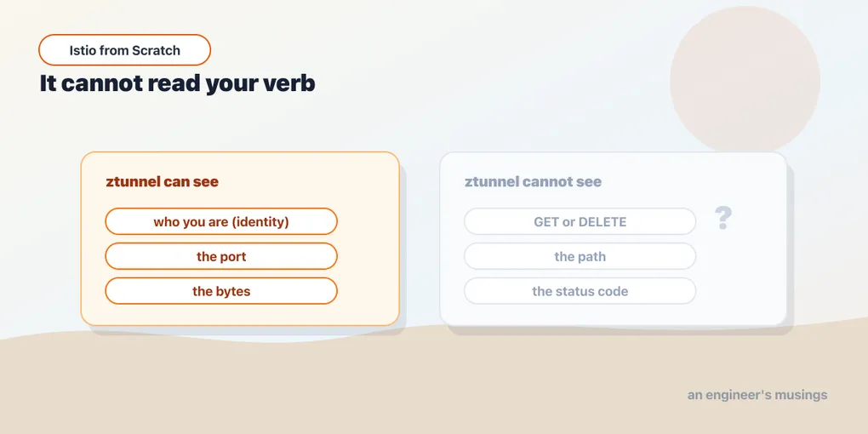Choose 'the bytes' pill
The image size is (868, 434).
(x=221, y=291)
